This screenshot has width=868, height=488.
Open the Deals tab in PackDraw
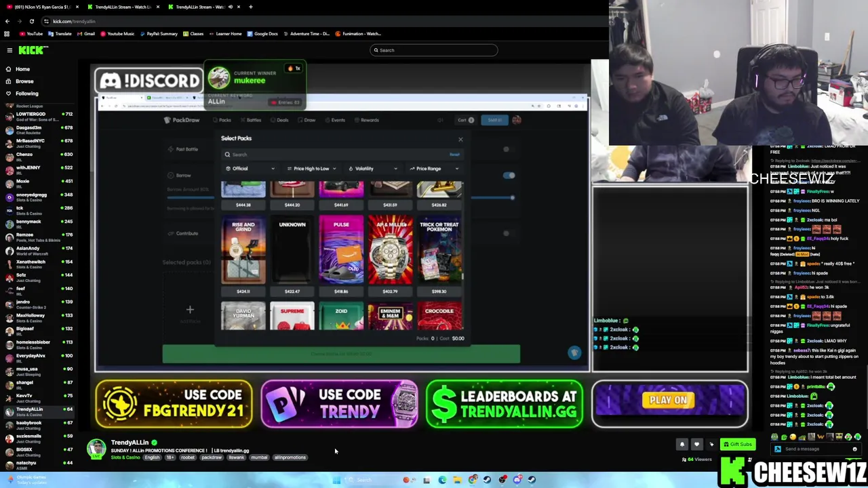click(x=280, y=120)
